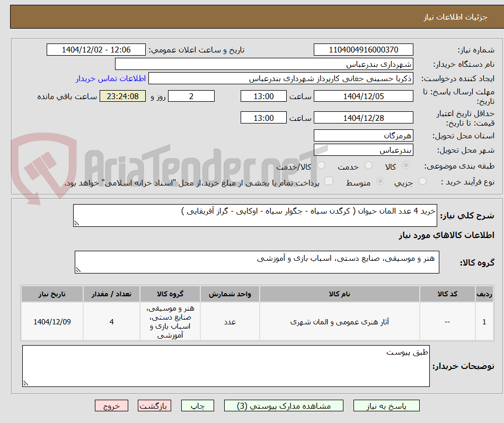The width and height of the screenshot is (504, 423).
Task: Select the جزیی purchase type radio
Action: point(423,181)
